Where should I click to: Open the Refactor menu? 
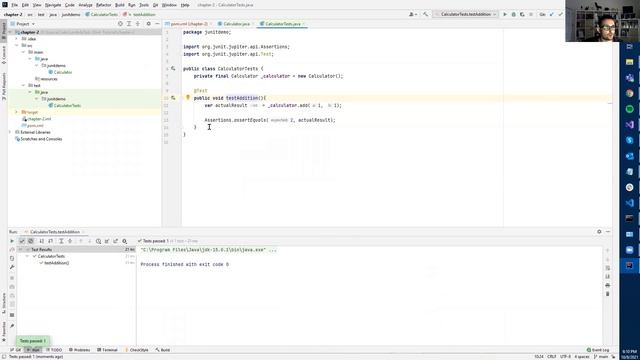click(x=103, y=5)
